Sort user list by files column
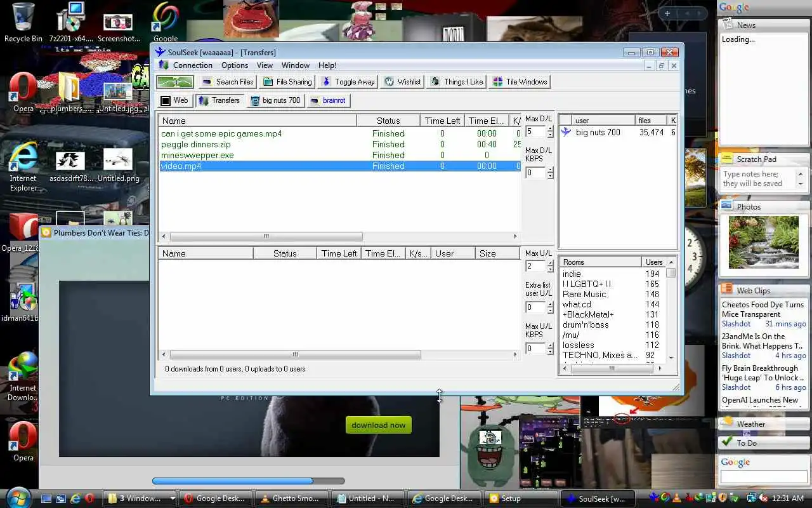 pyautogui.click(x=651, y=121)
